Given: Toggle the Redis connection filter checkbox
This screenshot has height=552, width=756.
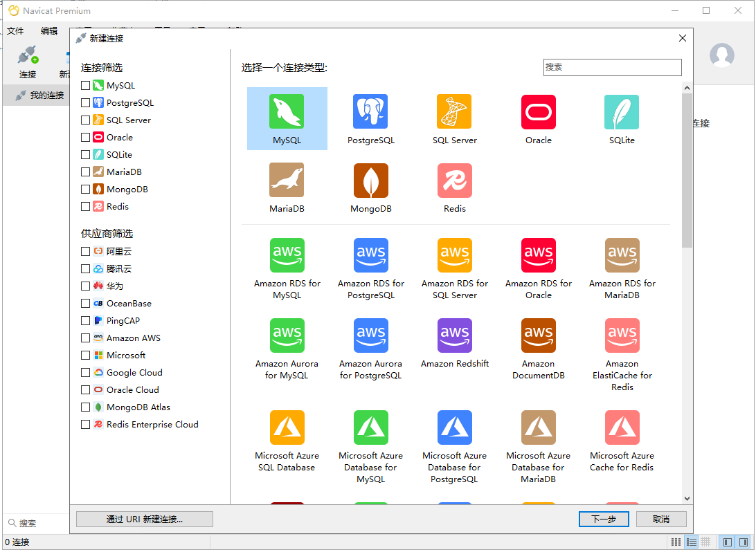Looking at the screenshot, I should pos(85,207).
